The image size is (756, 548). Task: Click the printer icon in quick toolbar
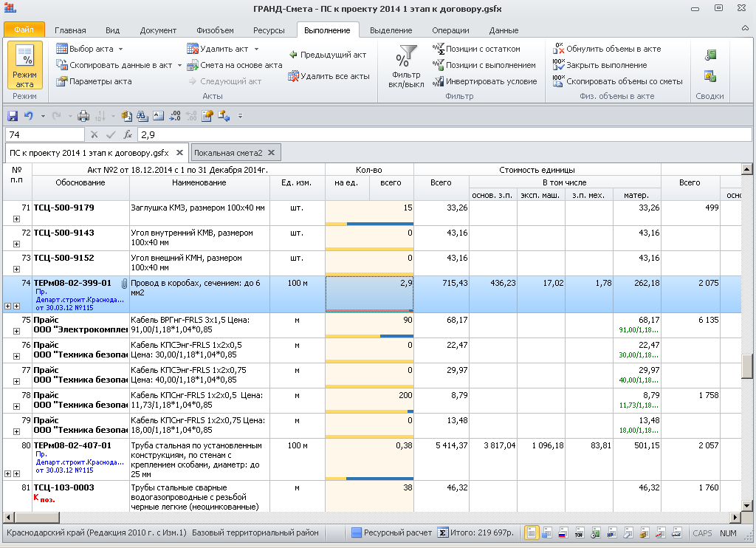coord(83,116)
